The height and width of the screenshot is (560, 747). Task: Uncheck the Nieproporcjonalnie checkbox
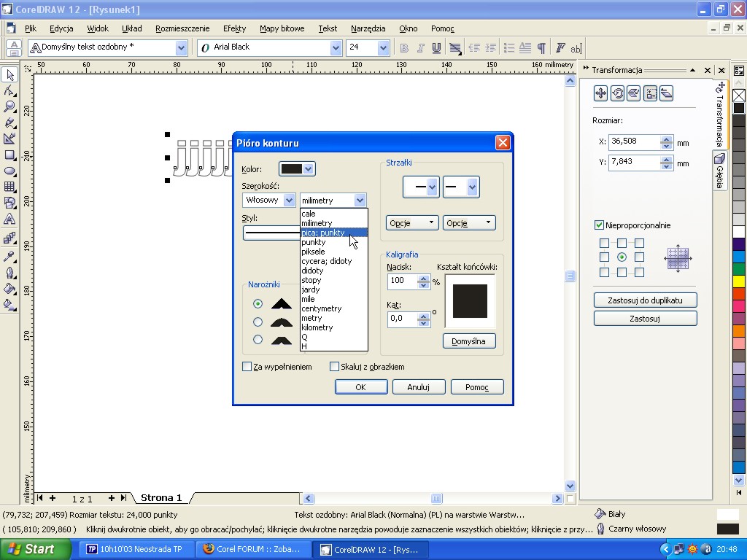click(599, 225)
